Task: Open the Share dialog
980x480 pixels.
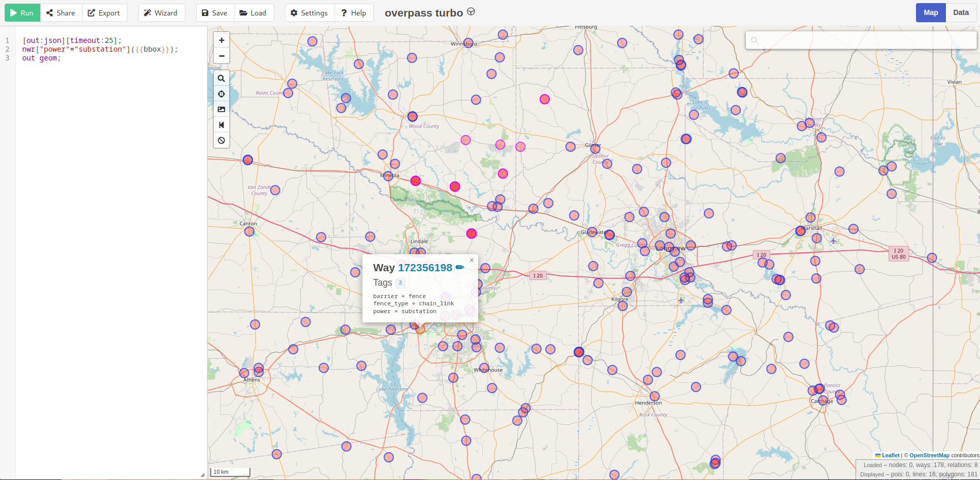Action: [61, 13]
